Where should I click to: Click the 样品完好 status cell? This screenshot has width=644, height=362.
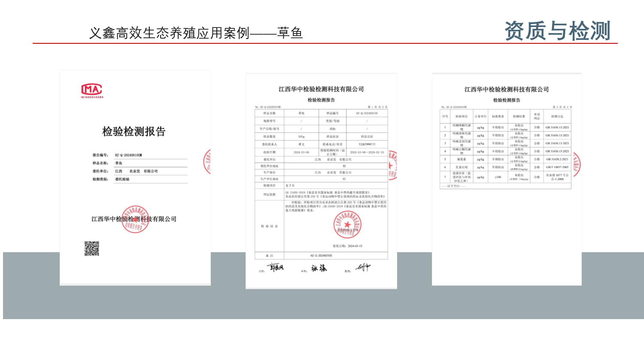(367, 137)
